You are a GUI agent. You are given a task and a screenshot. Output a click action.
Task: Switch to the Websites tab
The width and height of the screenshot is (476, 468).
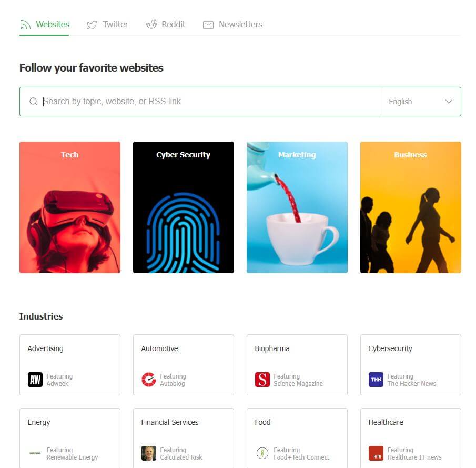coord(44,25)
